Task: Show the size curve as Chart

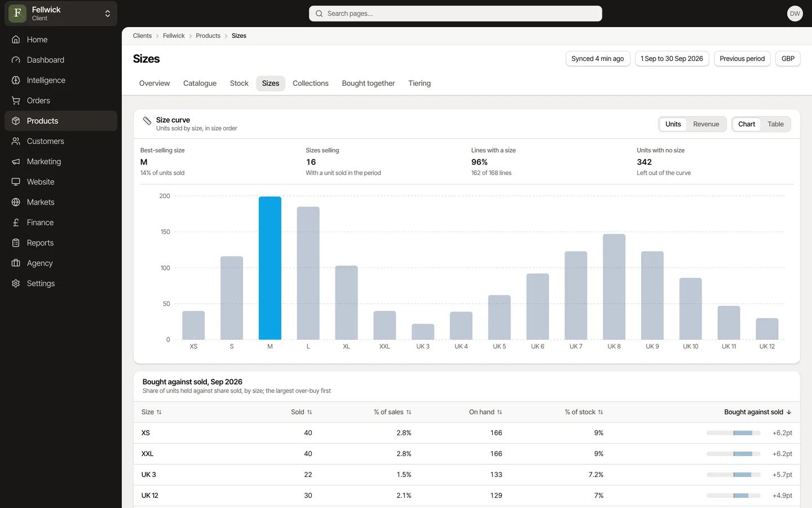Action: 747,124
